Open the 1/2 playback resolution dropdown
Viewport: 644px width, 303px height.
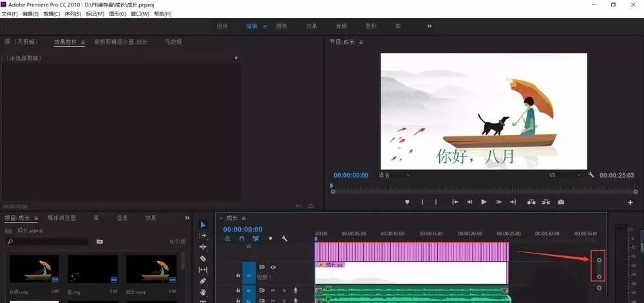coord(565,175)
